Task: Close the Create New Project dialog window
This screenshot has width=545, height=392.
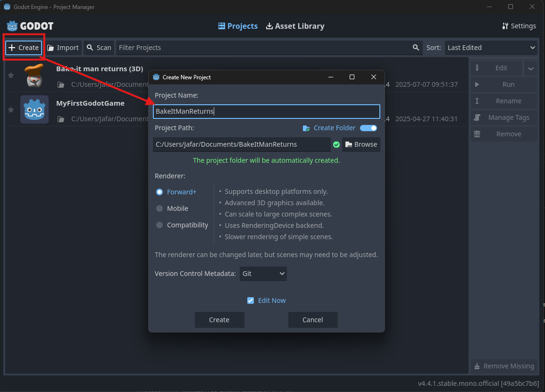Action: [x=374, y=77]
